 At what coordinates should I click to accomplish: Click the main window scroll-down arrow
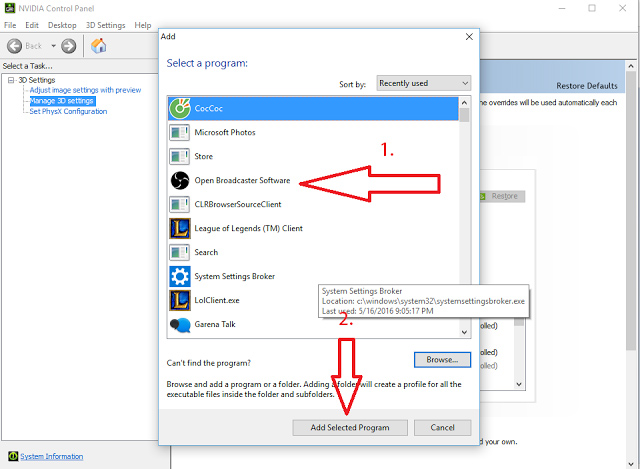coord(631,464)
